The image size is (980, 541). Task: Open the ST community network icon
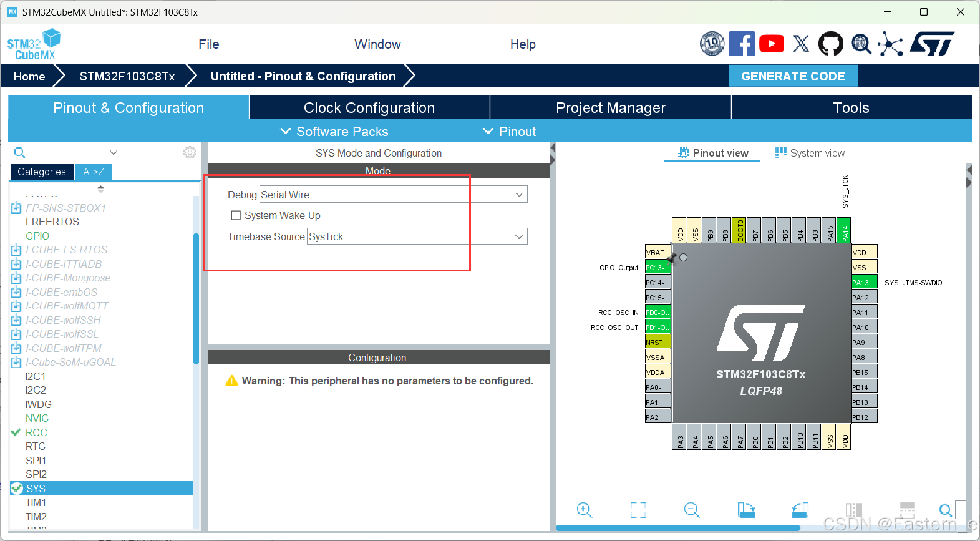pos(890,44)
